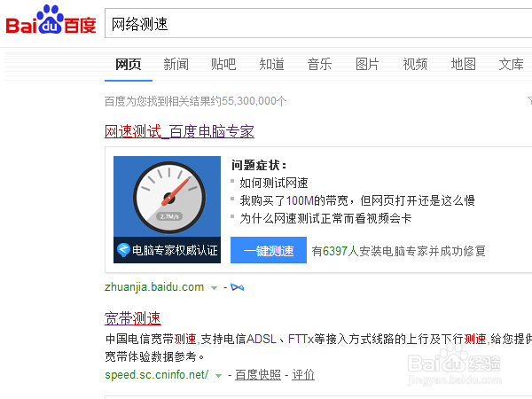532x399 pixels.
Task: Click the speed.sc.cninfo.net/ URL
Action: [156, 374]
